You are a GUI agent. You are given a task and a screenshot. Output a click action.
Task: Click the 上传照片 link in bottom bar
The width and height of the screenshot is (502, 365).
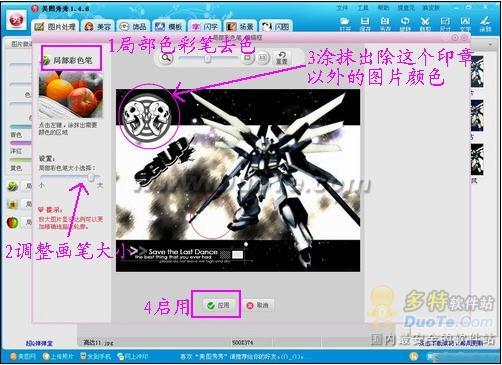(58, 356)
